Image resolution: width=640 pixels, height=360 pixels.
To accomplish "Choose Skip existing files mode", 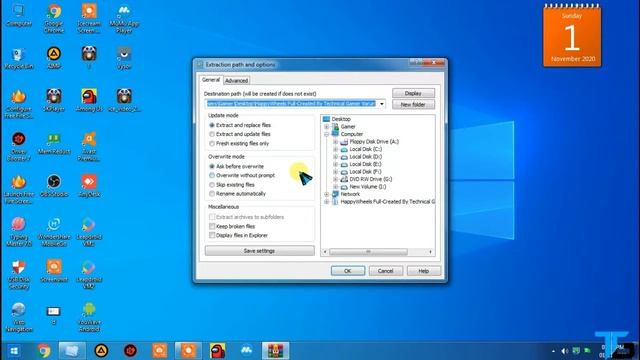I will click(231, 184).
